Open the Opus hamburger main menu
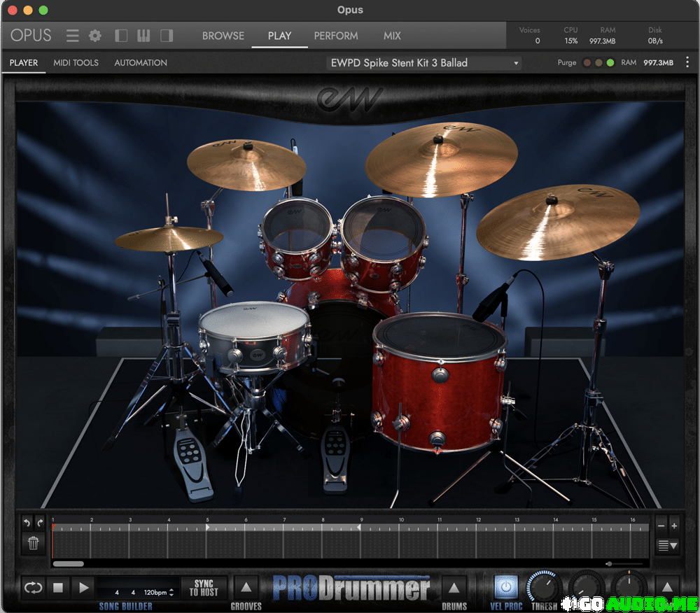This screenshot has height=613, width=700. [x=73, y=36]
